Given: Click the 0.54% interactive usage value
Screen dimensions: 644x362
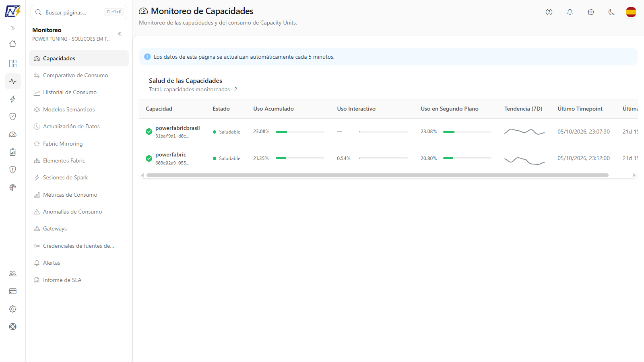Looking at the screenshot, I should coord(344,158).
